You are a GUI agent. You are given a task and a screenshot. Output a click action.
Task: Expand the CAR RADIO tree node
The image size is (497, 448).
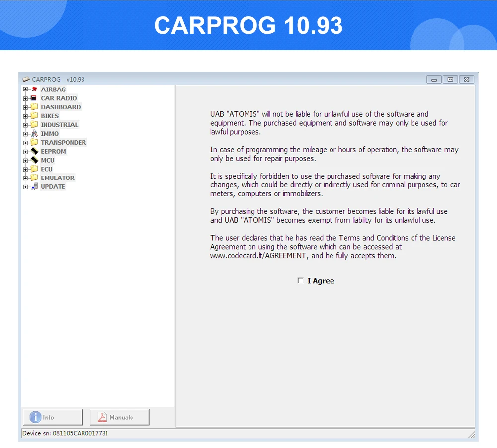pyautogui.click(x=25, y=98)
